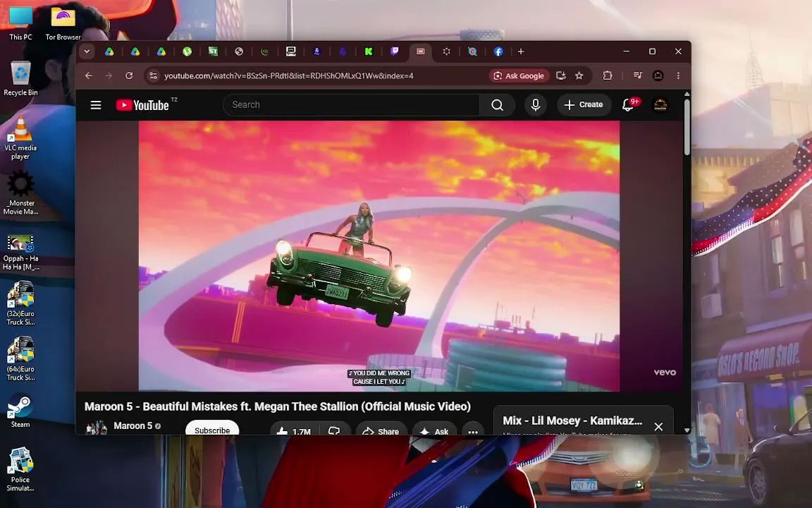Viewport: 812px width, 508px height.
Task: Open the Mix - Lil Mosey - Kamikaz... playlist title
Action: click(572, 421)
